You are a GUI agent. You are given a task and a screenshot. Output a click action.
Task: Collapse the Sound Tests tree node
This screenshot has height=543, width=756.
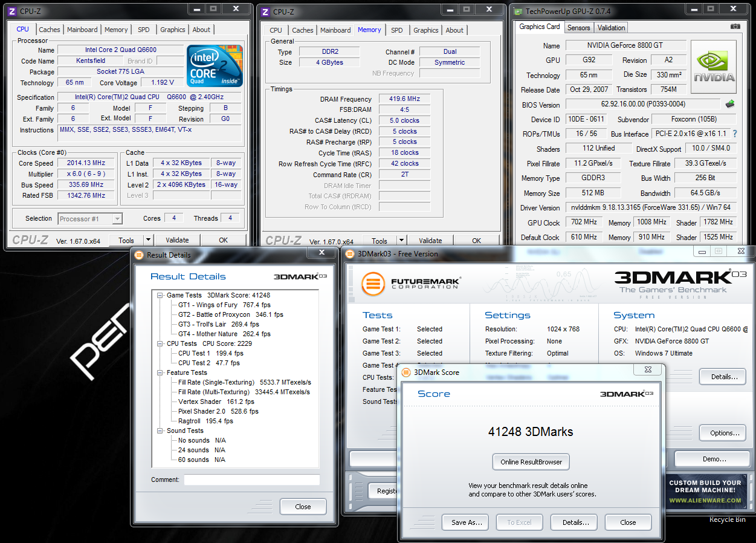tap(160, 431)
